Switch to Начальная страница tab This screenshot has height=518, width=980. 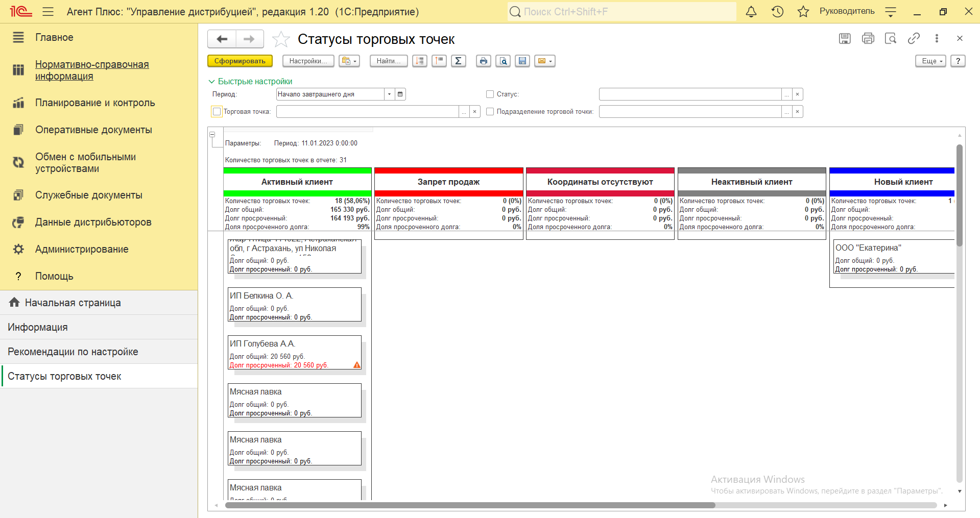point(99,303)
